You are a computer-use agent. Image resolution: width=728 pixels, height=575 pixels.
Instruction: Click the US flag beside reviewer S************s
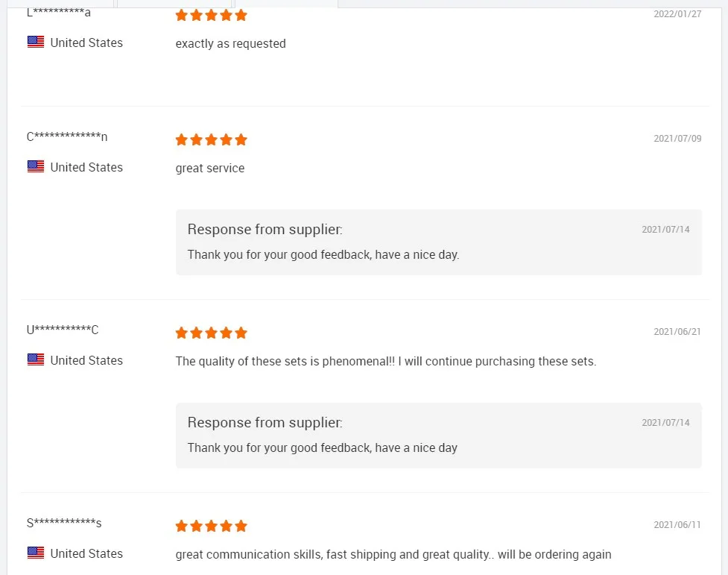tap(36, 553)
